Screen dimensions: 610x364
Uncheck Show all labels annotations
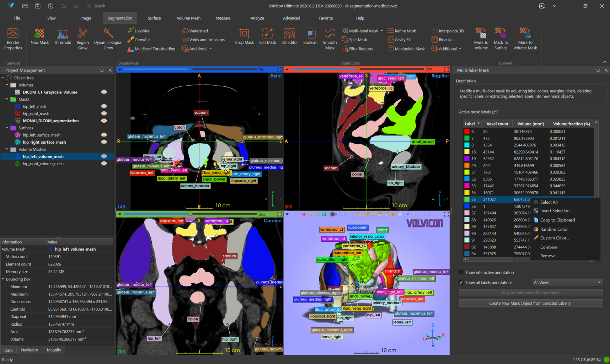click(x=461, y=282)
